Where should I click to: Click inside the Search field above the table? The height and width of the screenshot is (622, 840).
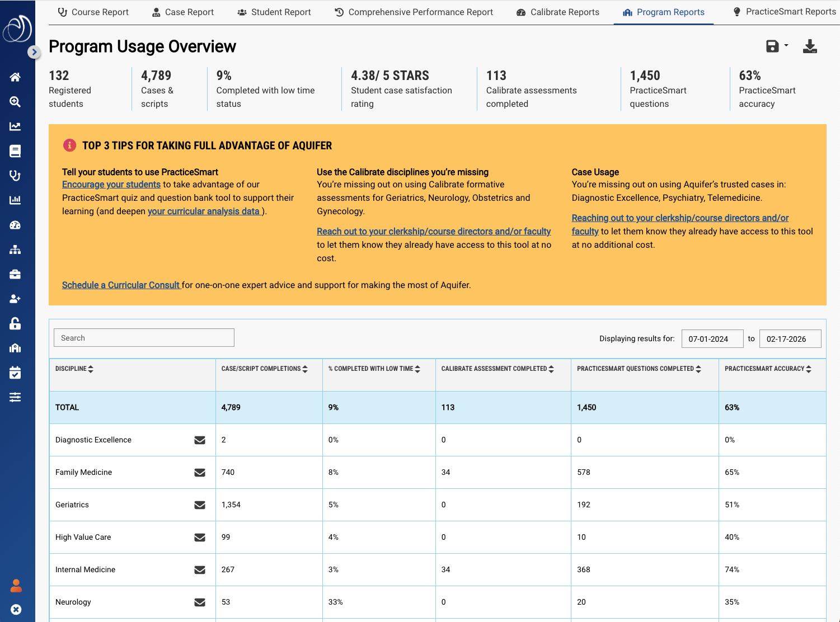click(x=143, y=337)
